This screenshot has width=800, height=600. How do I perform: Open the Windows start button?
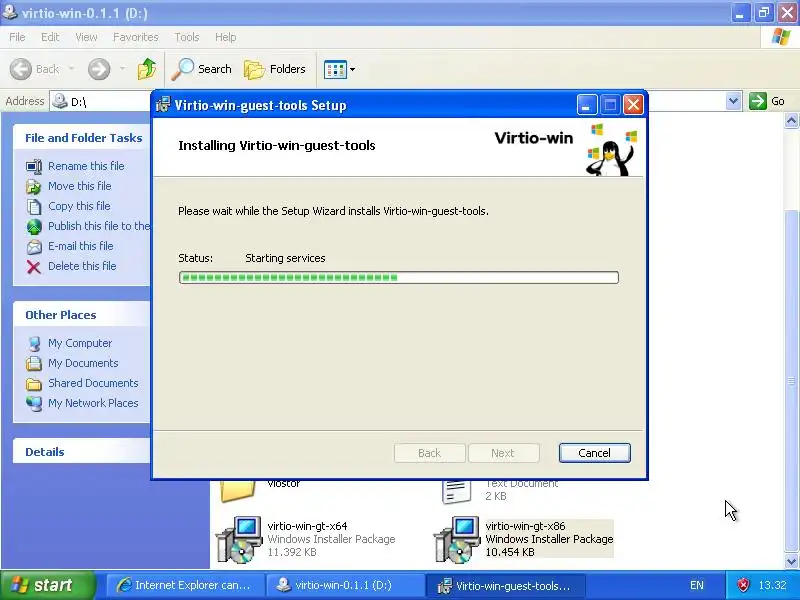[x=48, y=585]
